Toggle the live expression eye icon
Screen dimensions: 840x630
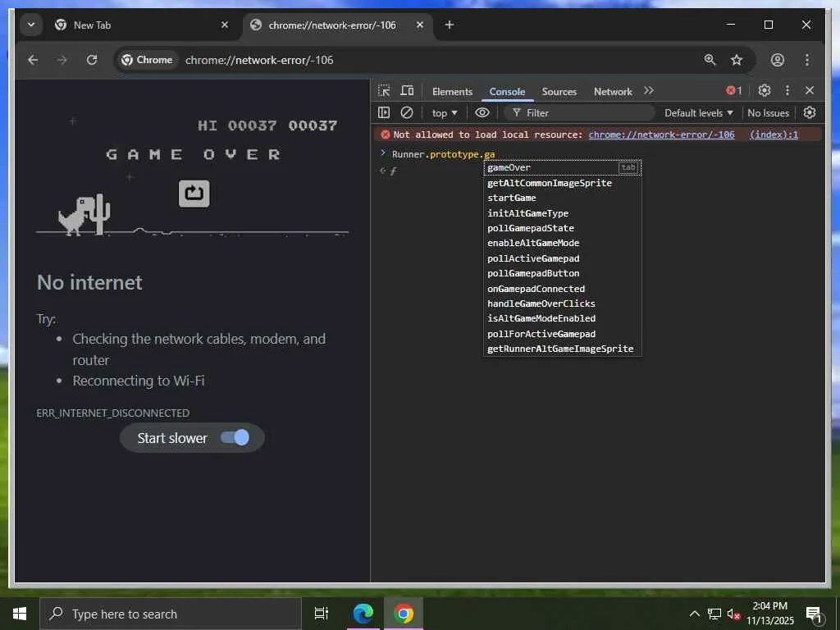pyautogui.click(x=482, y=112)
